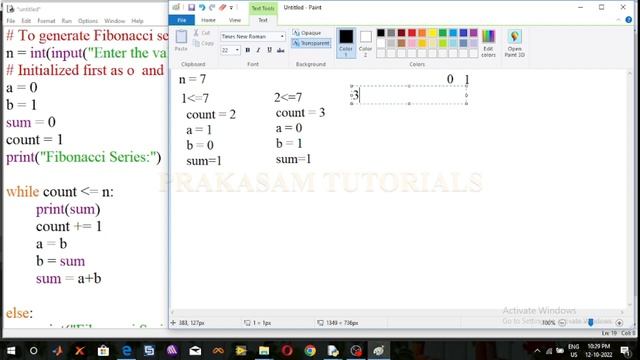Click 'count = 3' text on Paint canvas
Screen dimensions: 640x360
[300, 113]
